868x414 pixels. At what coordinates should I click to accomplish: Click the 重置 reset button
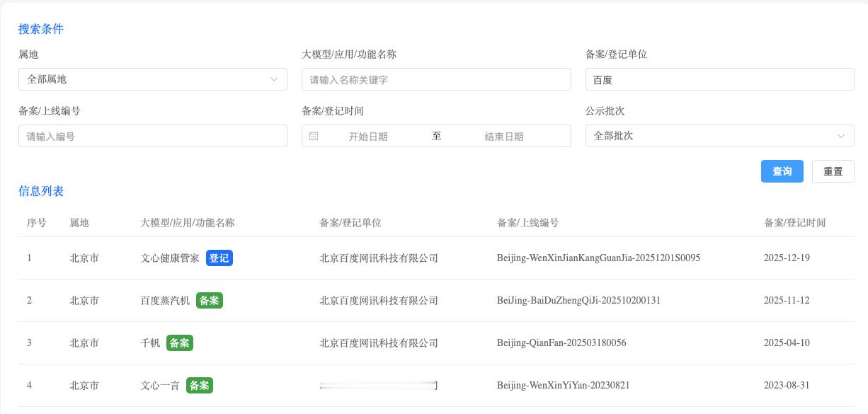(x=833, y=171)
